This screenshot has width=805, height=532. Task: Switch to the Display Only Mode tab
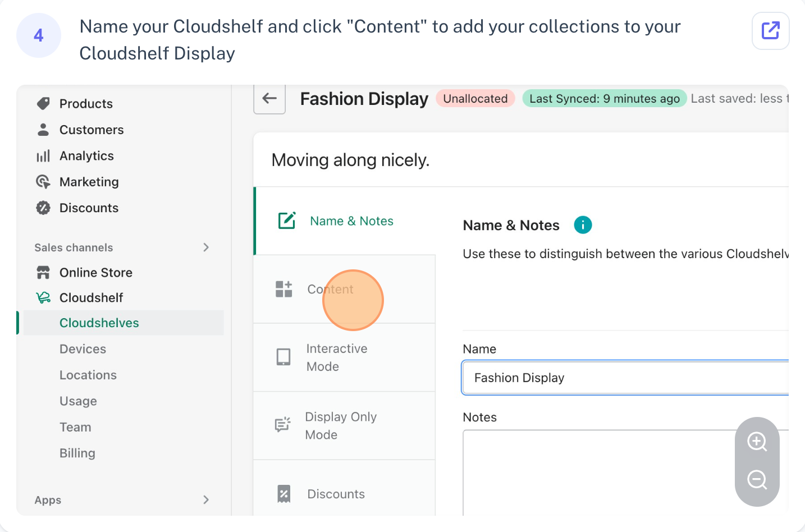345,425
